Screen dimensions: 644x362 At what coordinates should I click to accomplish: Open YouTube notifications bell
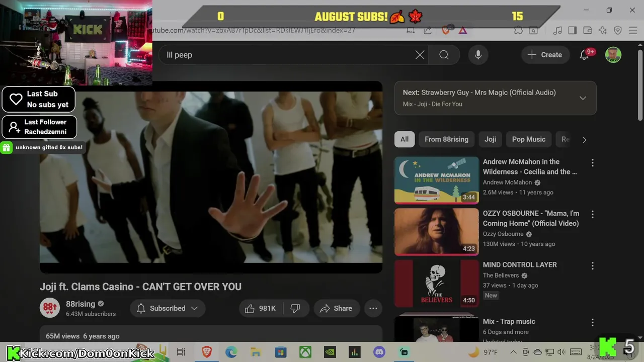(x=584, y=55)
